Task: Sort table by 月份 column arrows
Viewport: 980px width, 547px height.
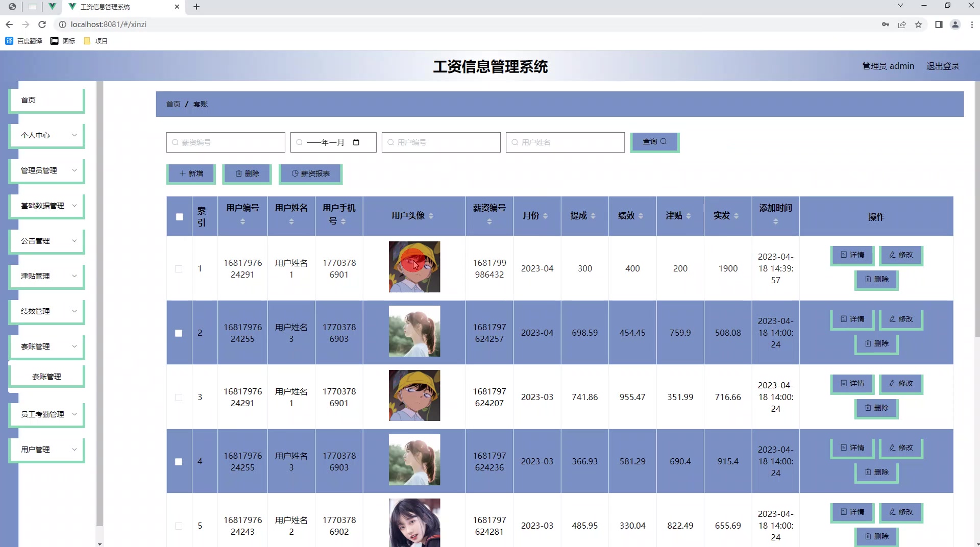Action: tap(545, 216)
